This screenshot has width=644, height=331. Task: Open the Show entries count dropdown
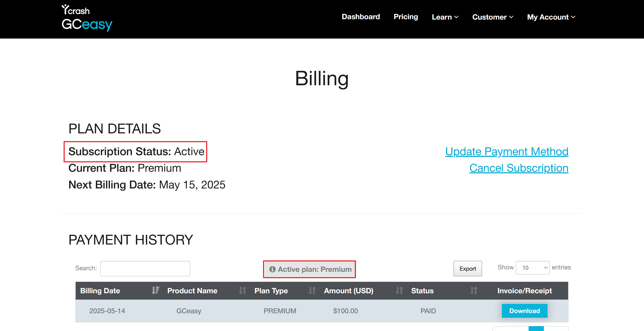532,268
